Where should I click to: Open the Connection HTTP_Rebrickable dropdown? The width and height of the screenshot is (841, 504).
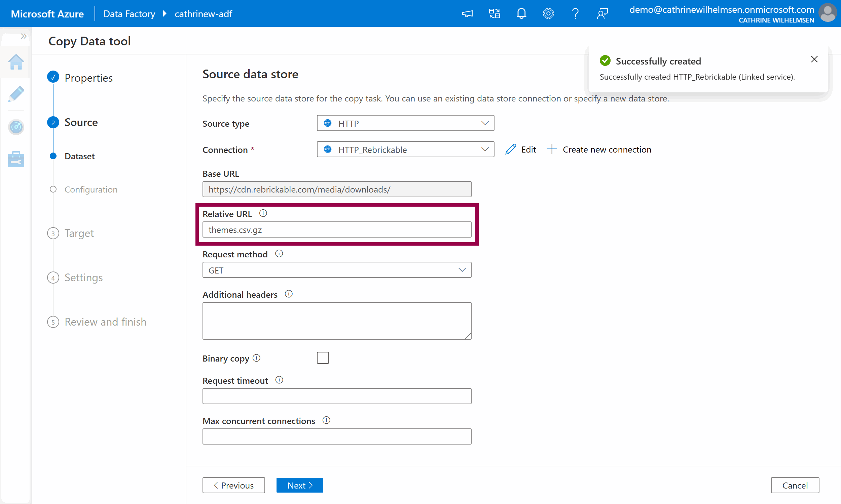(x=405, y=150)
